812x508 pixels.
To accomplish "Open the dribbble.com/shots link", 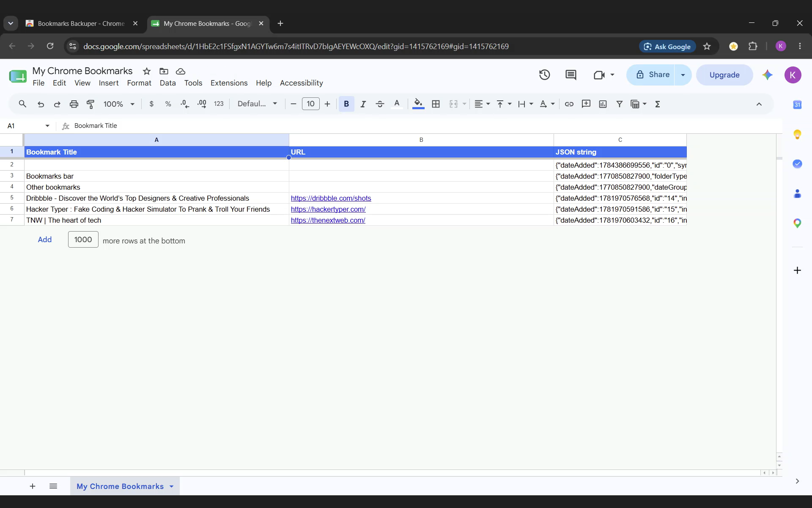I will (x=331, y=198).
